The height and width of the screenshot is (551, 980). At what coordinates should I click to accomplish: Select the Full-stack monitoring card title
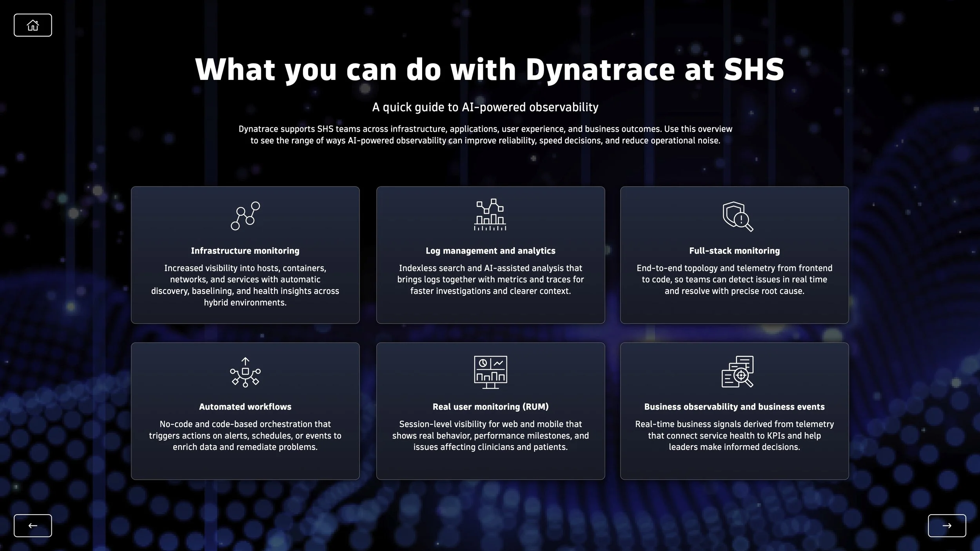tap(735, 251)
